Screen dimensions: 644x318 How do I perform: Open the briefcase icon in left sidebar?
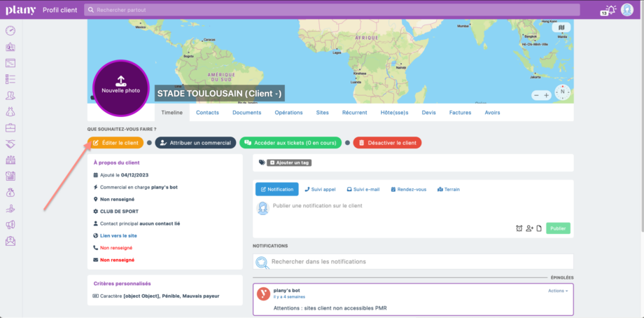[x=10, y=127]
